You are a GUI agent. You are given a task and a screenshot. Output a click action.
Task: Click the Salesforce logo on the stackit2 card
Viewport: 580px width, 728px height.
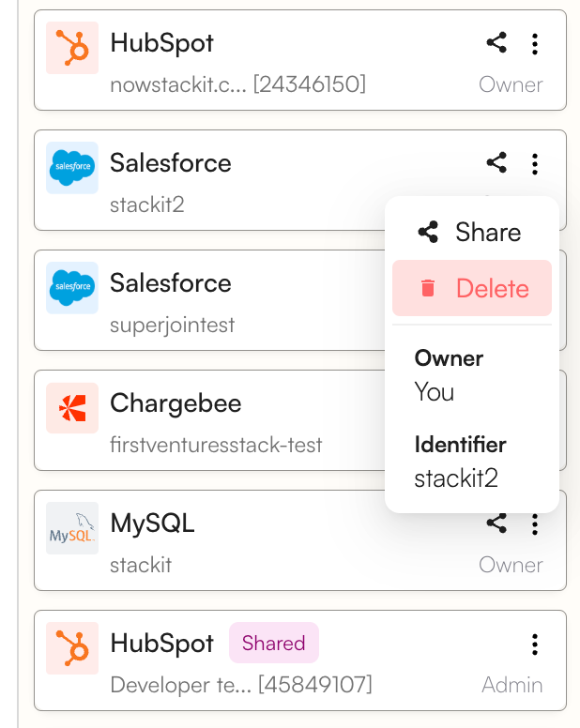[72, 168]
